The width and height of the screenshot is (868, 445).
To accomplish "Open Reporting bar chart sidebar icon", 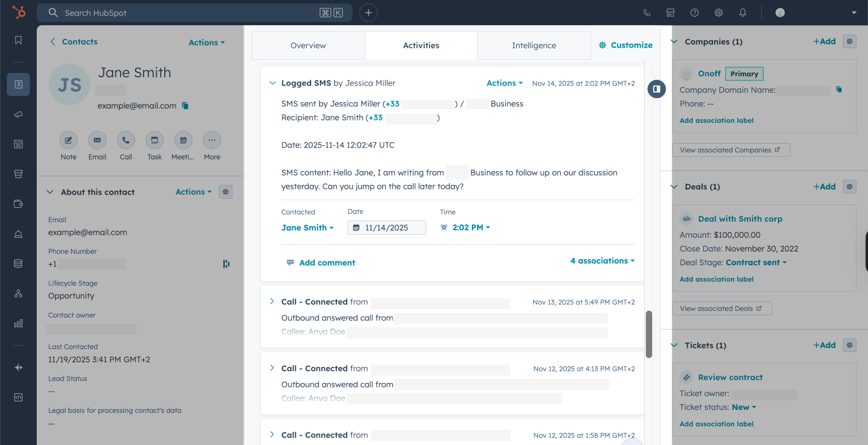I will coord(18,323).
